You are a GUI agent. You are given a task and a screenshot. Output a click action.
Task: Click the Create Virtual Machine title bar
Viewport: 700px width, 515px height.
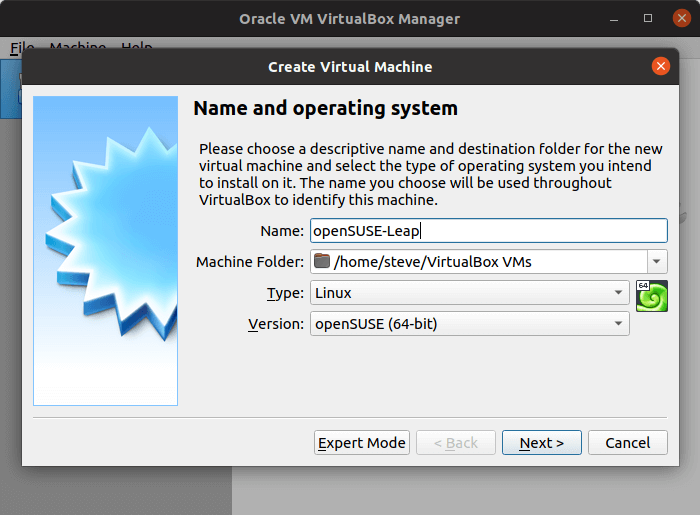pyautogui.click(x=350, y=66)
